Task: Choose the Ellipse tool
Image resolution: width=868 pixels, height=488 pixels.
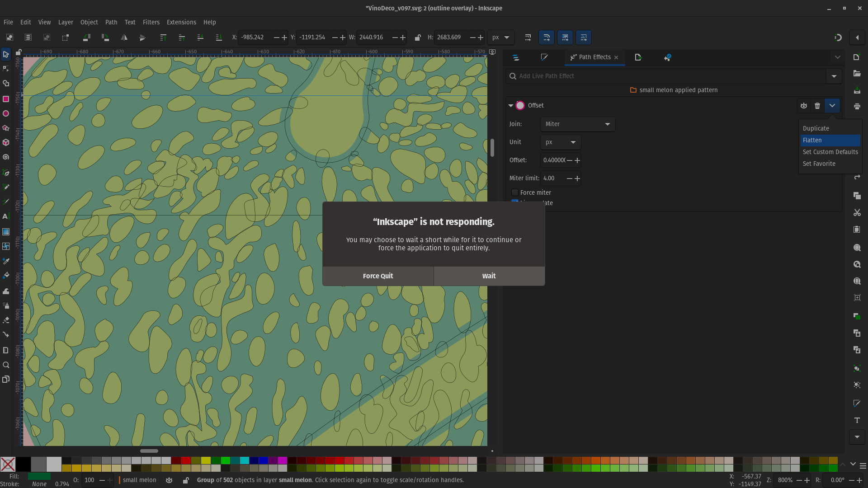Action: (x=6, y=113)
